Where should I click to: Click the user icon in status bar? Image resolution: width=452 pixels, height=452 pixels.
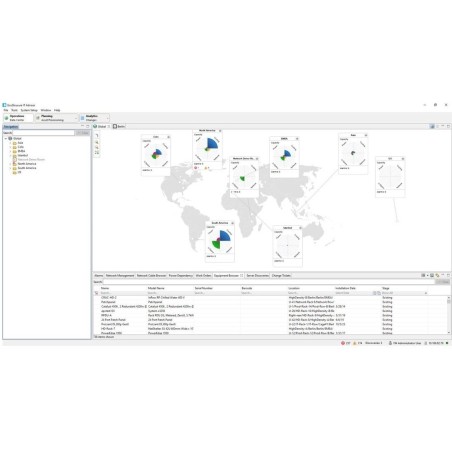coord(390,343)
